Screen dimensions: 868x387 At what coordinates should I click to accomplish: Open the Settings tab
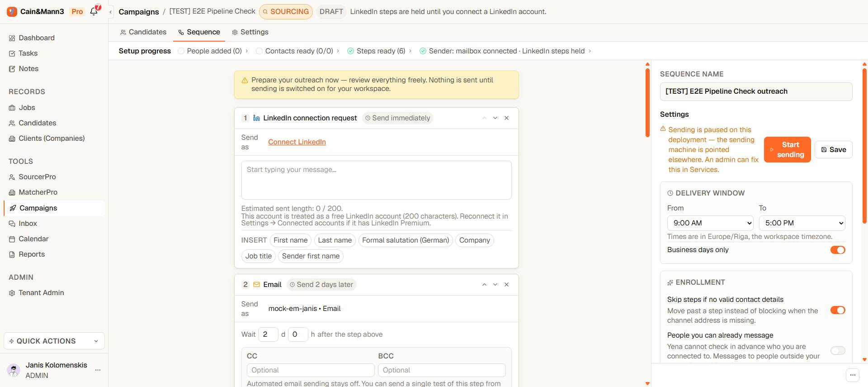(x=250, y=32)
